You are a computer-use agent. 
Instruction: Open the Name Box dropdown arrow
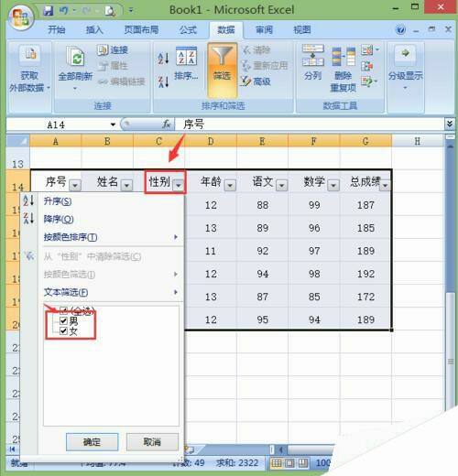tap(113, 124)
